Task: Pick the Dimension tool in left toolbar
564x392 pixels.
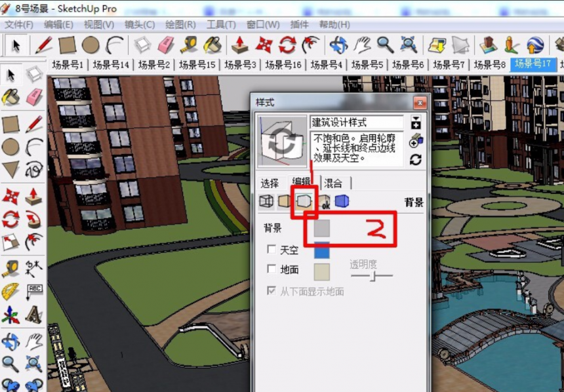Action: [34, 268]
